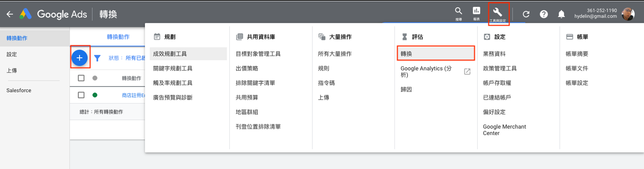Open the search magnifier icon
The width and height of the screenshot is (644, 169).
[458, 11]
